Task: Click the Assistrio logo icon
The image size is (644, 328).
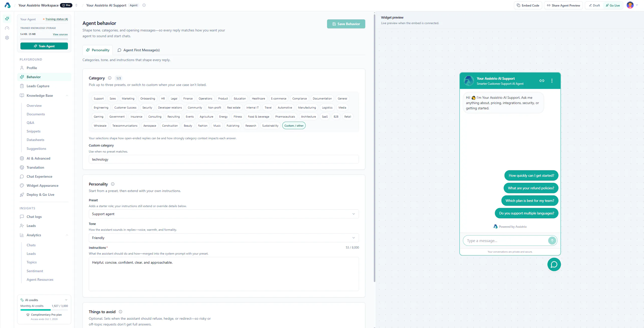Action: pos(7,5)
